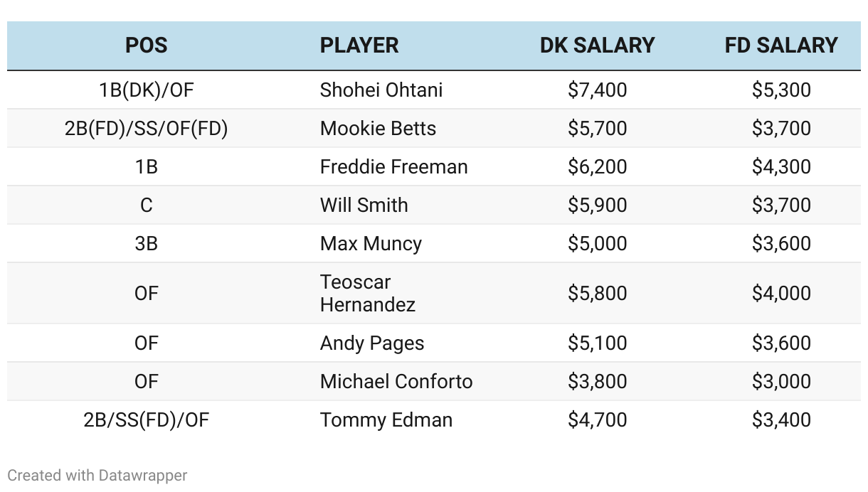The height and width of the screenshot is (492, 868).
Task: Click Michael Conforto's name
Action: (396, 382)
